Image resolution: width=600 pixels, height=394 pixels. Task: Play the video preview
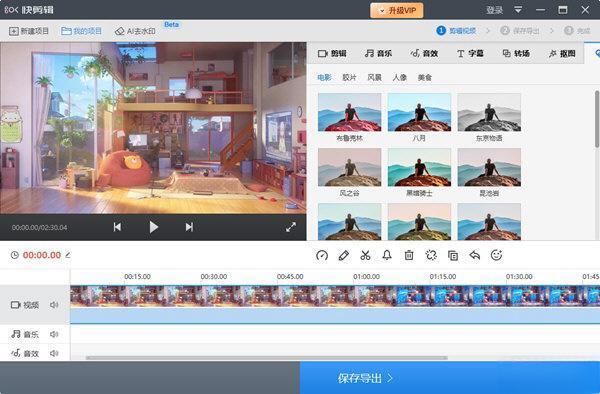153,227
